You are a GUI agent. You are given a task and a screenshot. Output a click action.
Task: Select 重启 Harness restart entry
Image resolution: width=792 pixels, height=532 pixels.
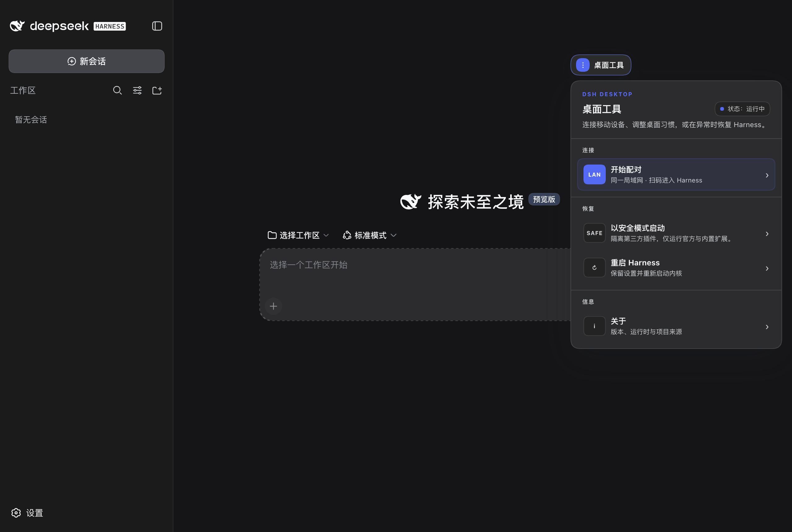676,268
